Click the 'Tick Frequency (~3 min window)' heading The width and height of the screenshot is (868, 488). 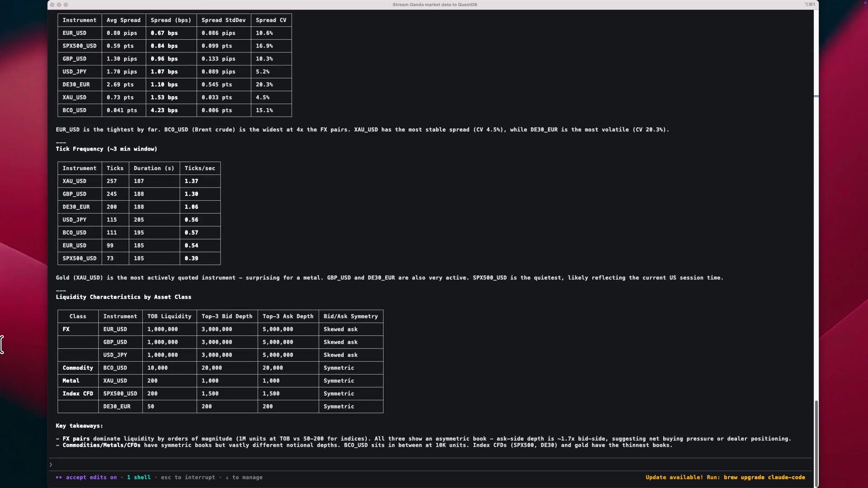(107, 149)
